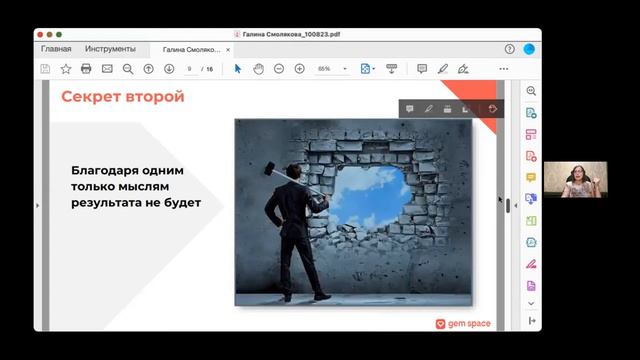This screenshot has height=360, width=640.
Task: Go to next page down-arrow icon
Action: (x=169, y=69)
